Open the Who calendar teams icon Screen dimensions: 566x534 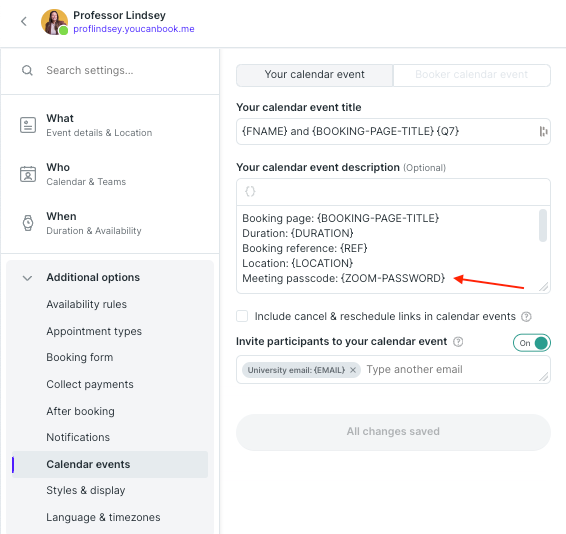[28, 174]
